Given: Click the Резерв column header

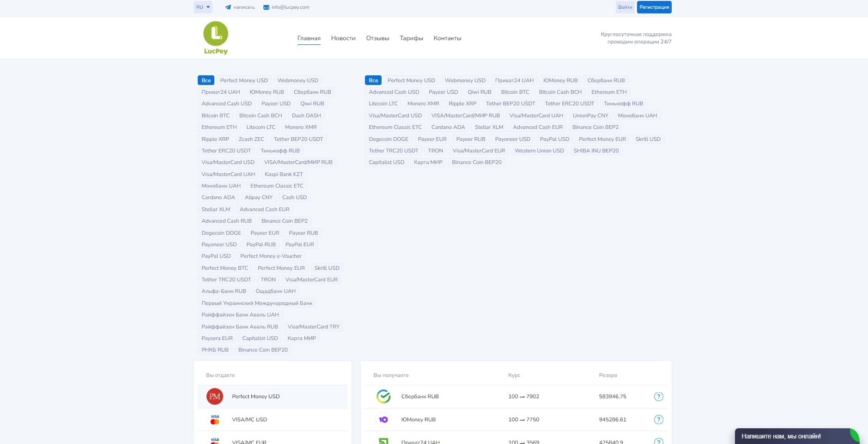Looking at the screenshot, I should tap(608, 375).
